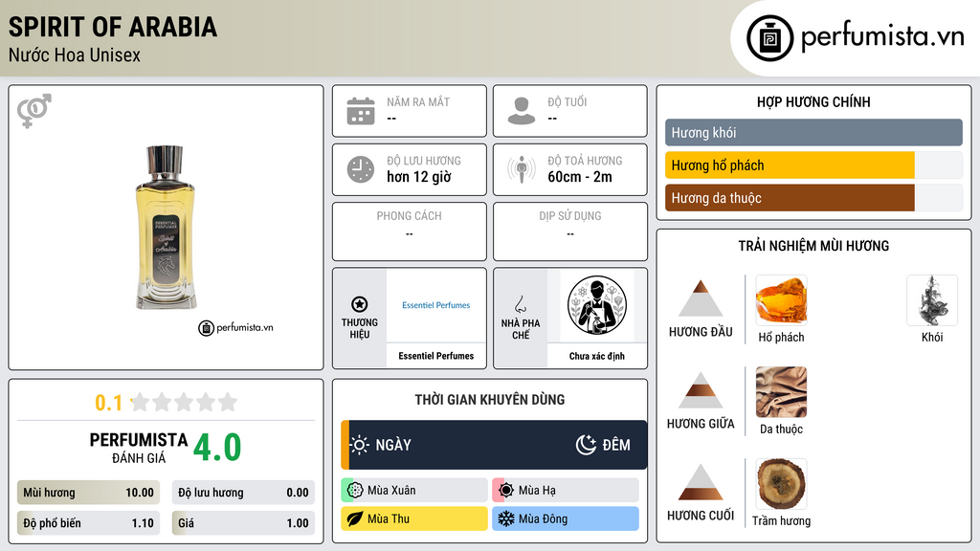This screenshot has height=551, width=980.
Task: Click the day-night usage bar
Action: point(494,445)
